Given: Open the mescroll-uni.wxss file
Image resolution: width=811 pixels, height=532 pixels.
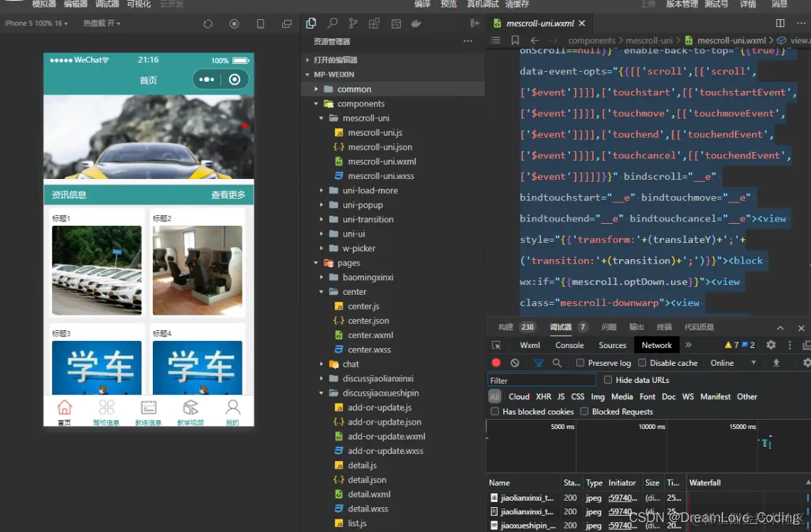Looking at the screenshot, I should point(381,175).
